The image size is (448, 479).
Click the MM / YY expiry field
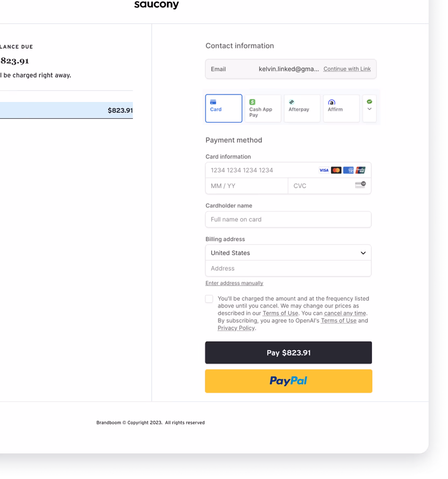coord(247,186)
